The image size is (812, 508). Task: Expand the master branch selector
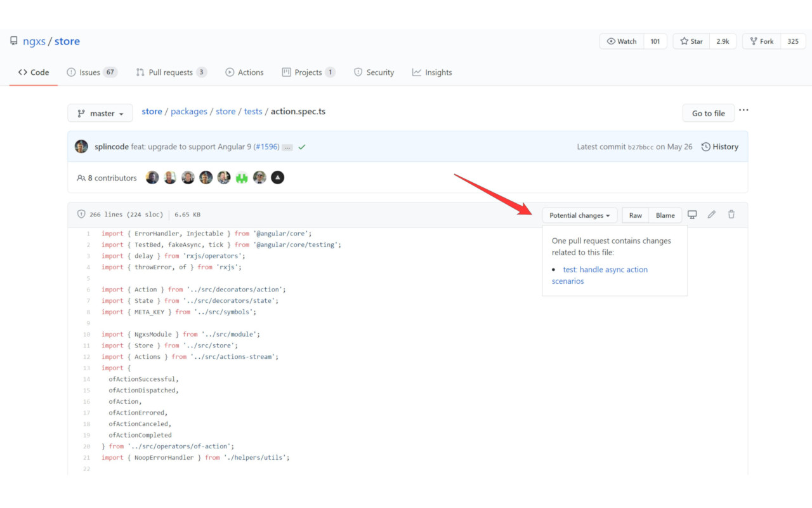coord(100,112)
